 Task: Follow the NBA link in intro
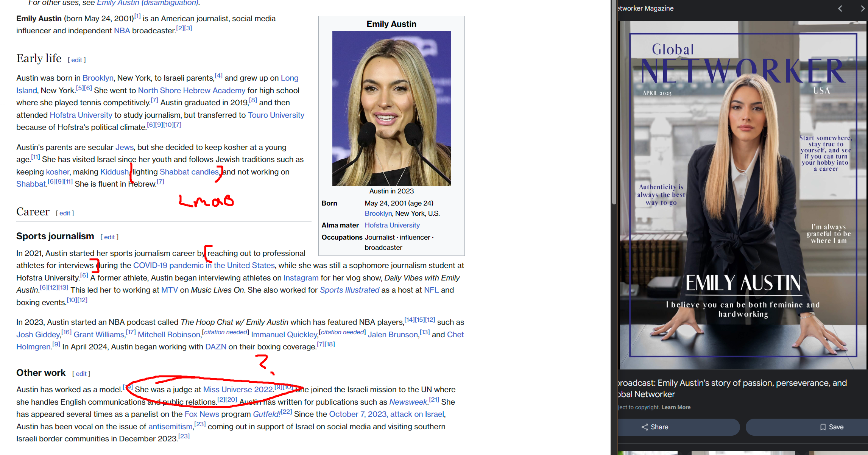point(122,31)
